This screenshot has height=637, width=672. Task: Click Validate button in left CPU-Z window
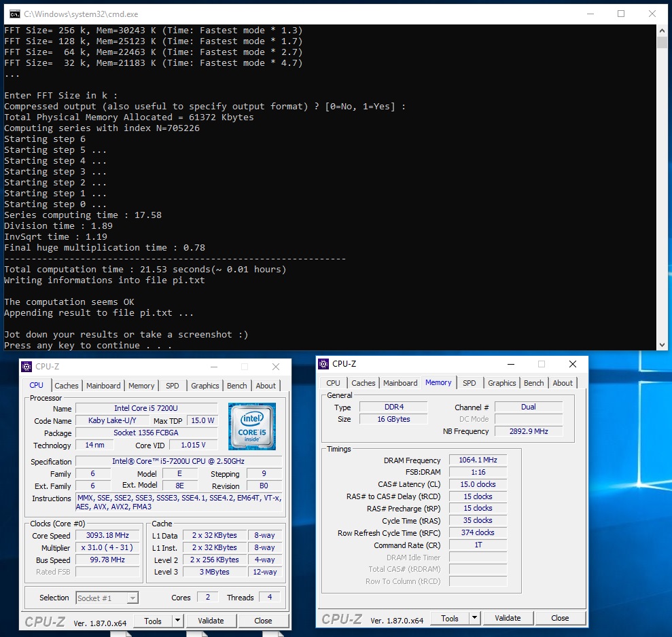point(211,621)
